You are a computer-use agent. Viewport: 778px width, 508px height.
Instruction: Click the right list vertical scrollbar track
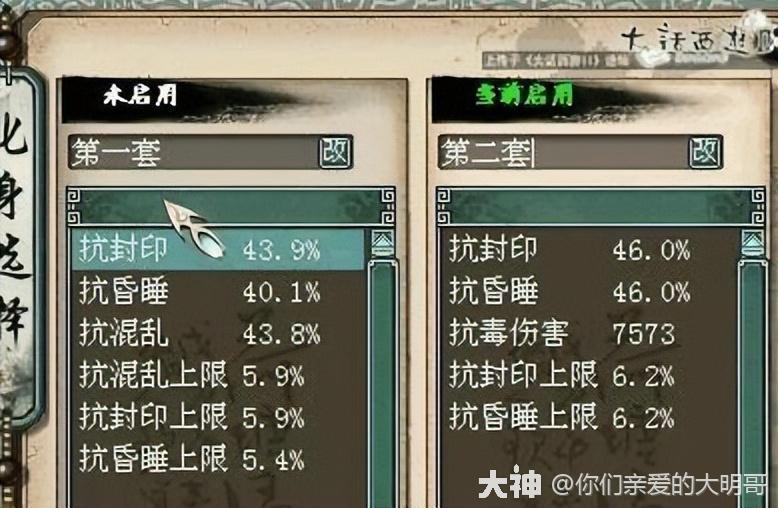(x=753, y=382)
